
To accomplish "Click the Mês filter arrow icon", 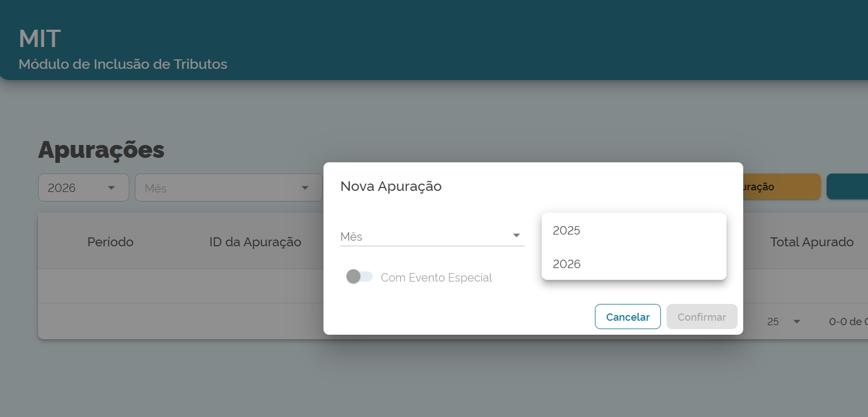I will tap(305, 188).
